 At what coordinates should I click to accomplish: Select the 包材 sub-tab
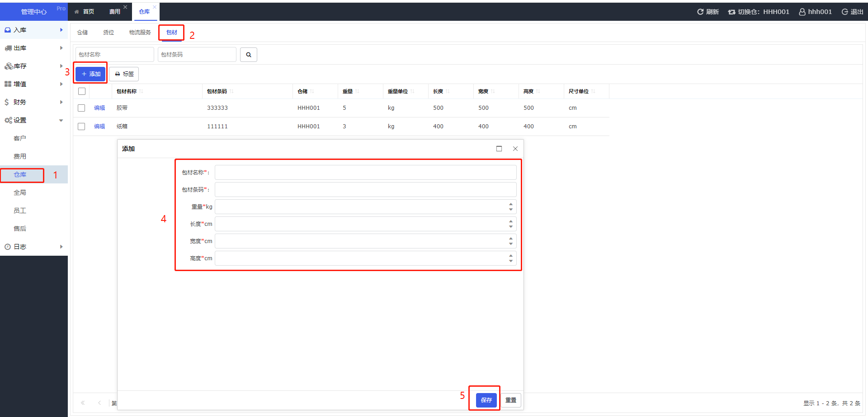point(172,33)
